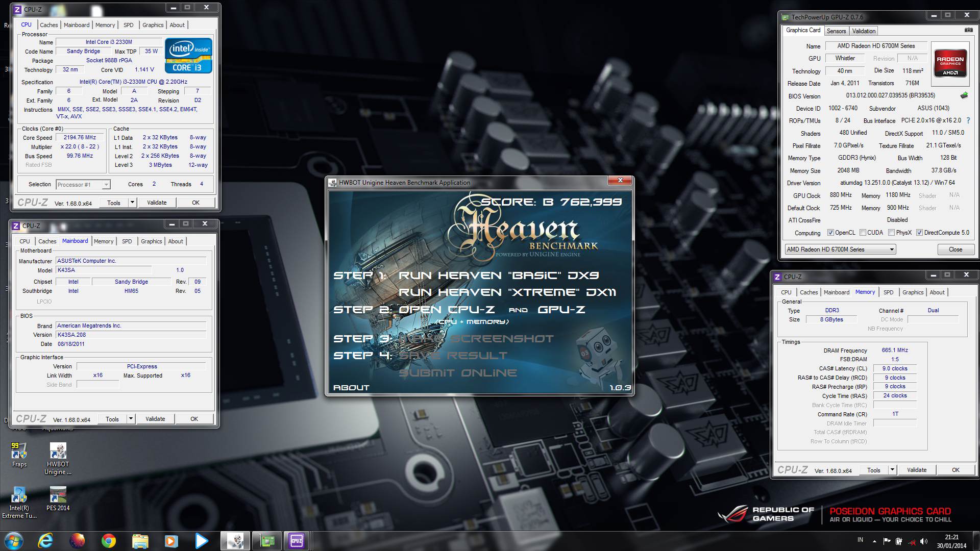The width and height of the screenshot is (980, 551).
Task: Click the Opera-like round browser taskbar icon
Action: [x=77, y=540]
